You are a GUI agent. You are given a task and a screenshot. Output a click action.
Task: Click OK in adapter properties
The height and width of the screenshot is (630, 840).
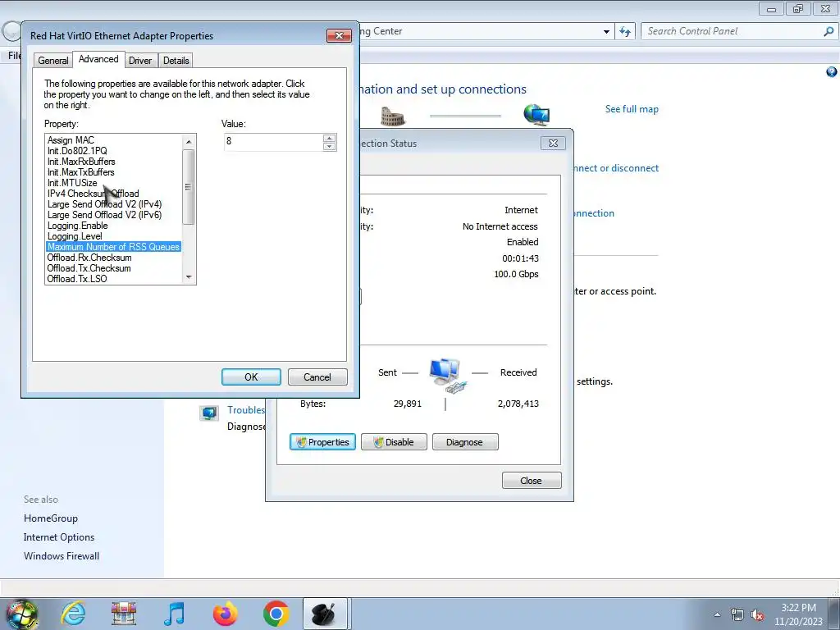click(251, 377)
